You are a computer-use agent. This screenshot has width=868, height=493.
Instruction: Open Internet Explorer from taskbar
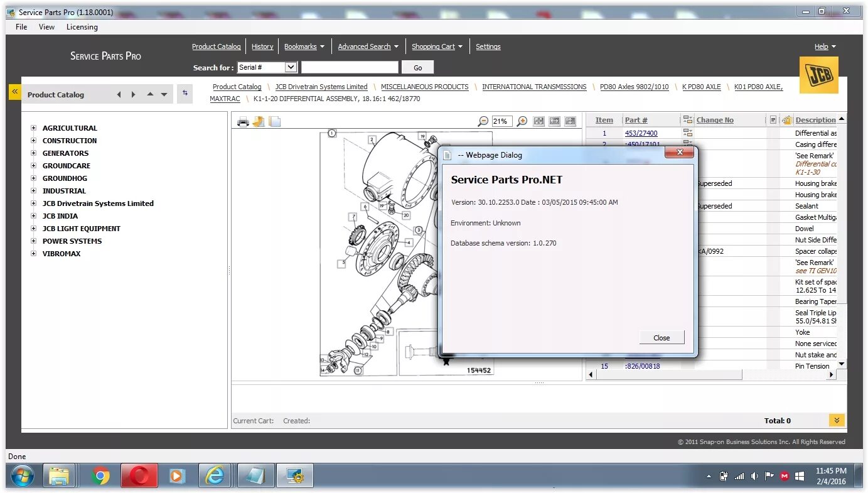(215, 477)
